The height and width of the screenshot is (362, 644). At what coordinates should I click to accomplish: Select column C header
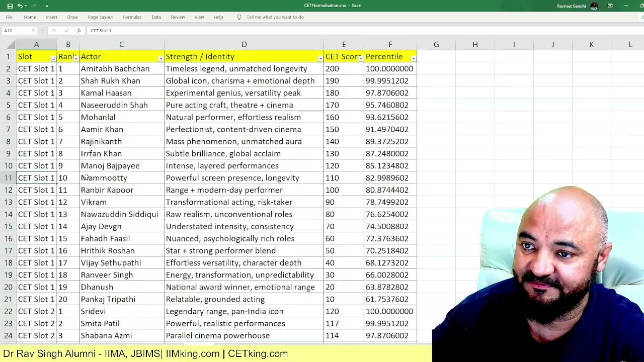coord(121,45)
